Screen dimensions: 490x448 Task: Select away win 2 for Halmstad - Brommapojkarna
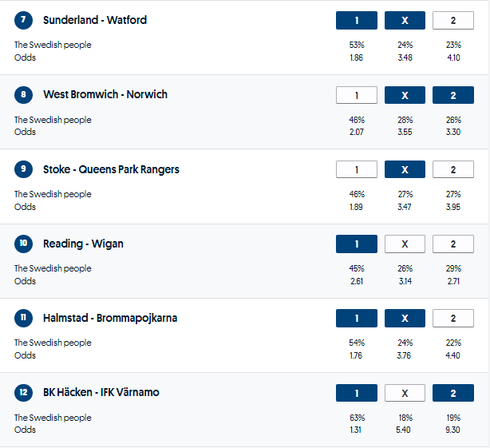click(x=452, y=318)
